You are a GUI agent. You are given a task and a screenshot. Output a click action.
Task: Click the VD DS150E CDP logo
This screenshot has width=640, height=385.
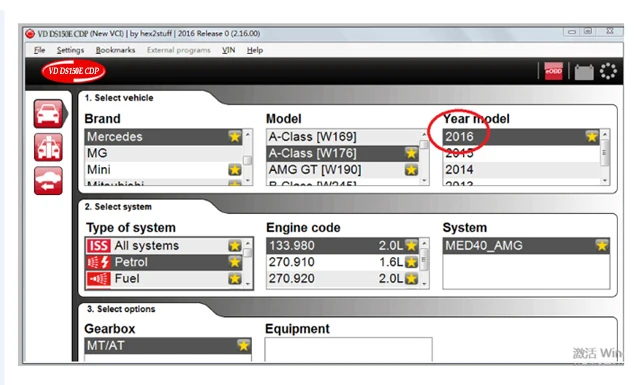click(x=73, y=71)
